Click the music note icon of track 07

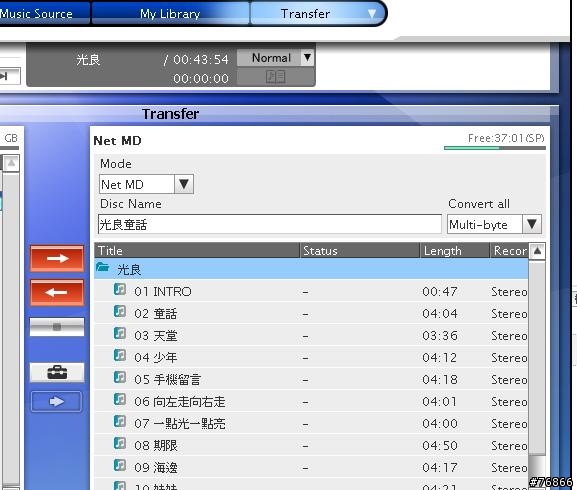(120, 422)
